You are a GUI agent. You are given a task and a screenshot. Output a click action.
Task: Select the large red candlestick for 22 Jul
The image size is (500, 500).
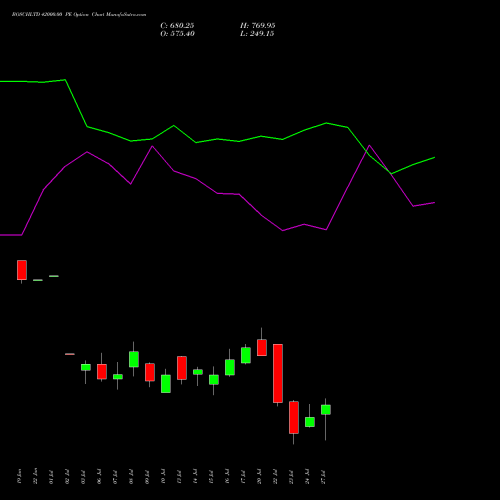tap(278, 373)
